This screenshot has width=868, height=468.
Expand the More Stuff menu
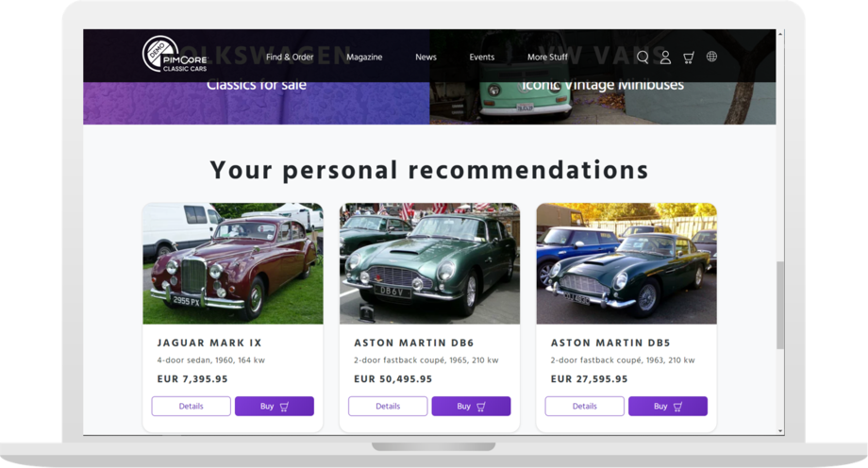click(x=547, y=58)
